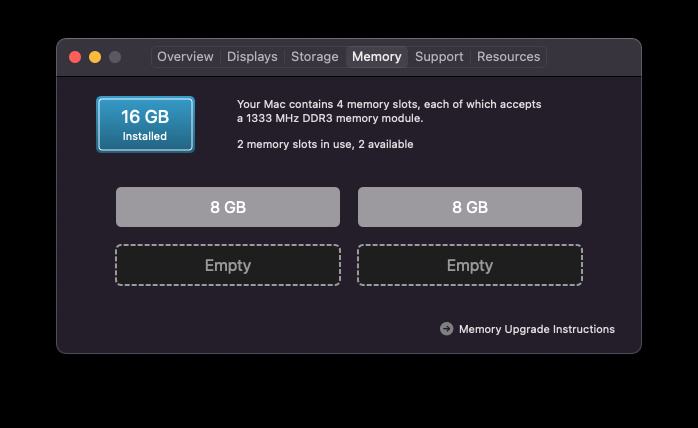Click the 16 GB Installed badge
The height and width of the screenshot is (428, 698).
point(145,124)
